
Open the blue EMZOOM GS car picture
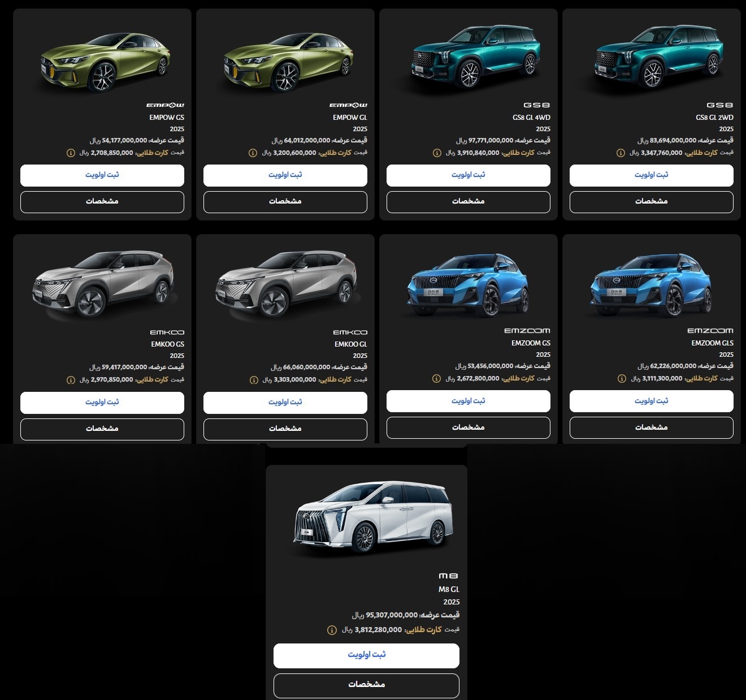tap(468, 284)
